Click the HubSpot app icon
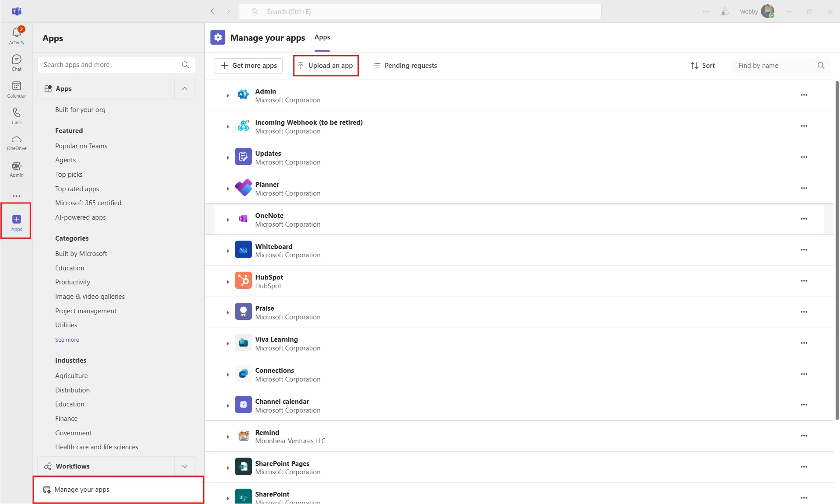This screenshot has width=840, height=504. (x=243, y=281)
